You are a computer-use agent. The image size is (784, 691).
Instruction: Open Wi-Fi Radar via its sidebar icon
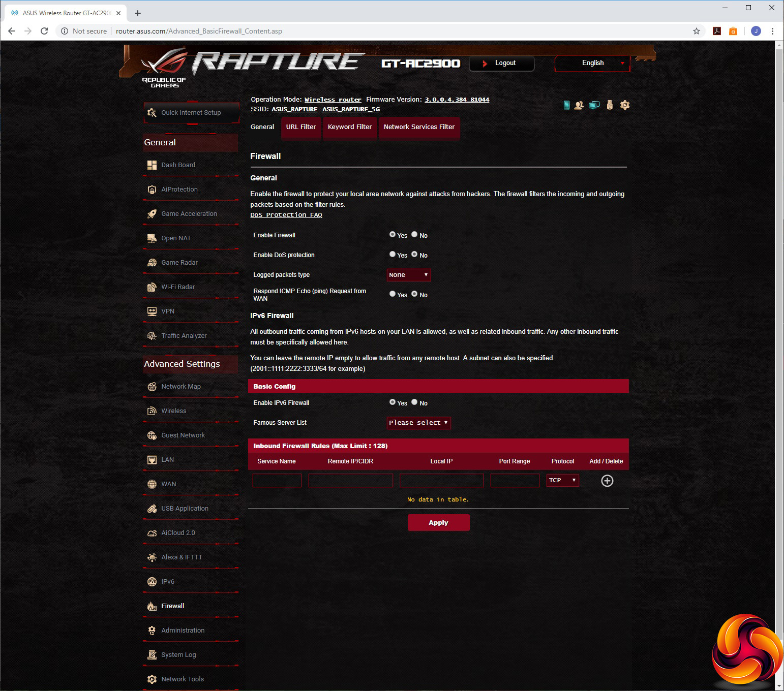pyautogui.click(x=152, y=287)
